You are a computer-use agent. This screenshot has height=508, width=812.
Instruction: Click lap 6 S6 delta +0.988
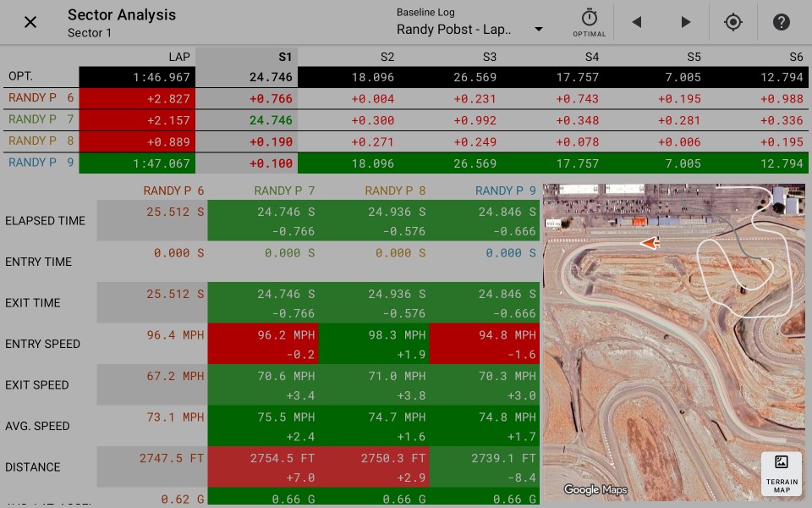point(782,98)
